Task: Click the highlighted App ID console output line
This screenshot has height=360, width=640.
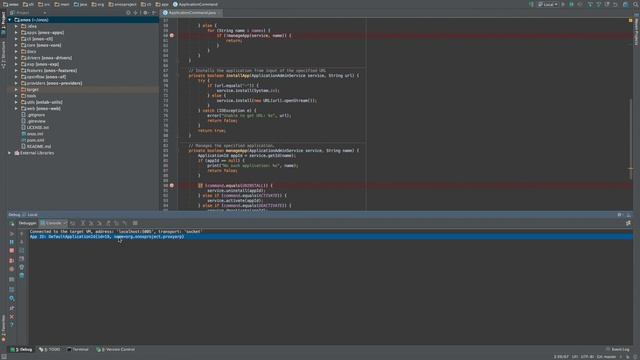Action: (331, 237)
